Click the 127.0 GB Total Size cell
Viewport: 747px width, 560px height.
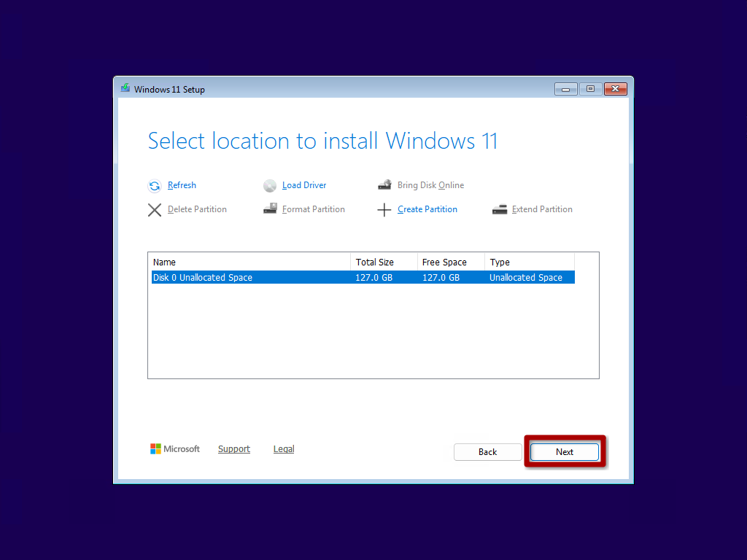[x=374, y=278]
